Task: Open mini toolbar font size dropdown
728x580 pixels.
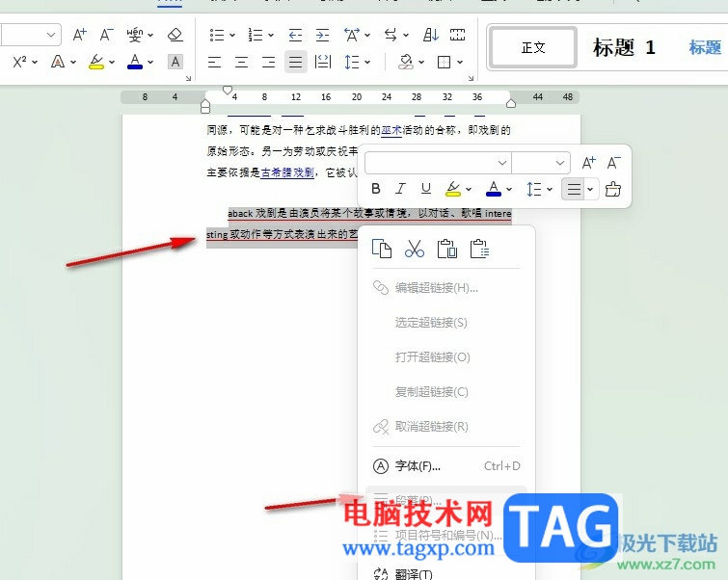Action: coord(560,163)
